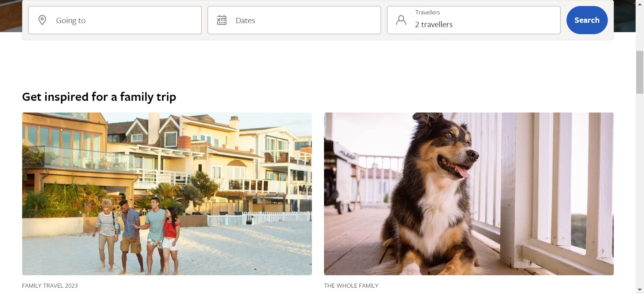644x294 pixels.
Task: Open the Dates picker field
Action: 302,20
